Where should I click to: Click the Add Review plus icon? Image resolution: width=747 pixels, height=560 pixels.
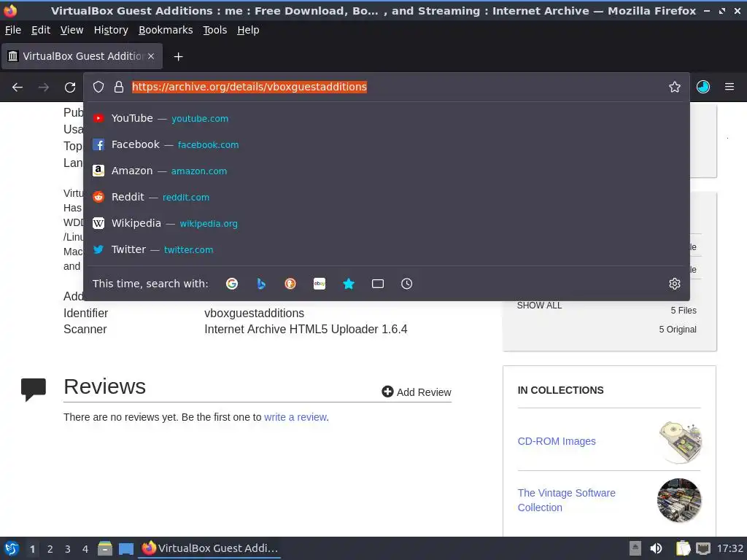click(x=387, y=392)
